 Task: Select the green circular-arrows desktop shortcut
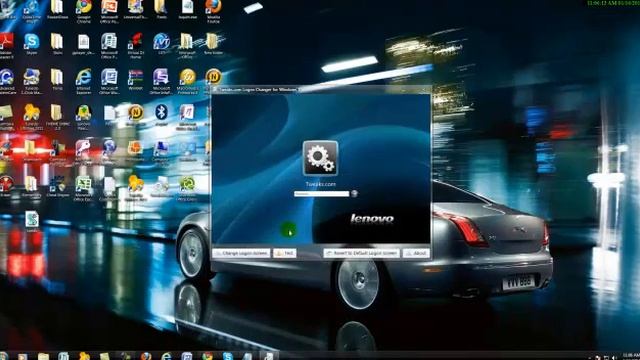click(x=187, y=188)
